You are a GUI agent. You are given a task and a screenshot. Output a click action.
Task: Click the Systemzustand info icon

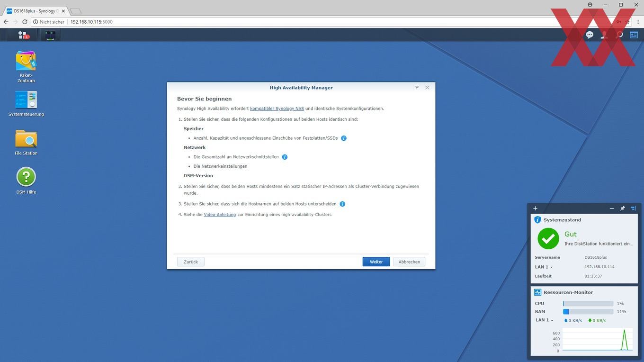[x=537, y=220]
